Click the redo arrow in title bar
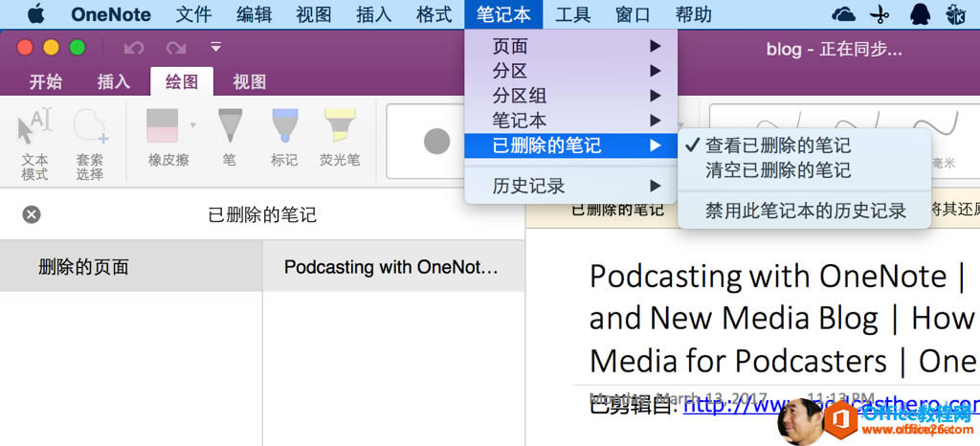This screenshot has height=446, width=980. pyautogui.click(x=176, y=48)
